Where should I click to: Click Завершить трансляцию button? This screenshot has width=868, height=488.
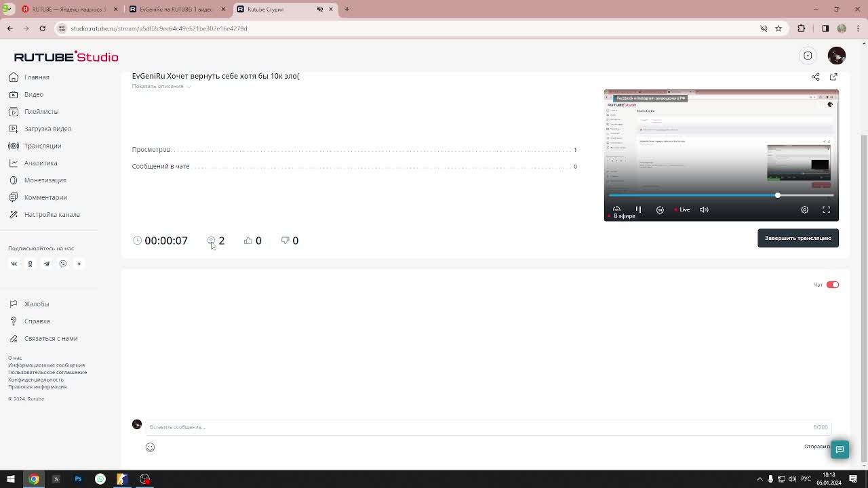click(798, 238)
